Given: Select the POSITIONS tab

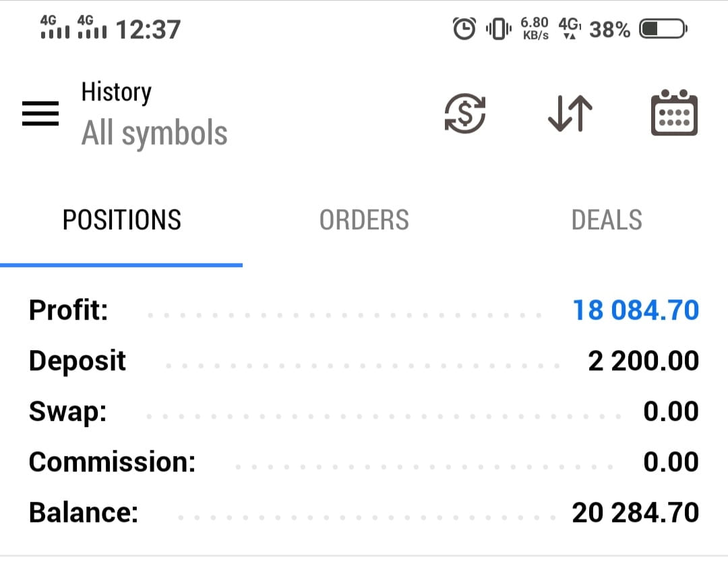Looking at the screenshot, I should coord(121,220).
